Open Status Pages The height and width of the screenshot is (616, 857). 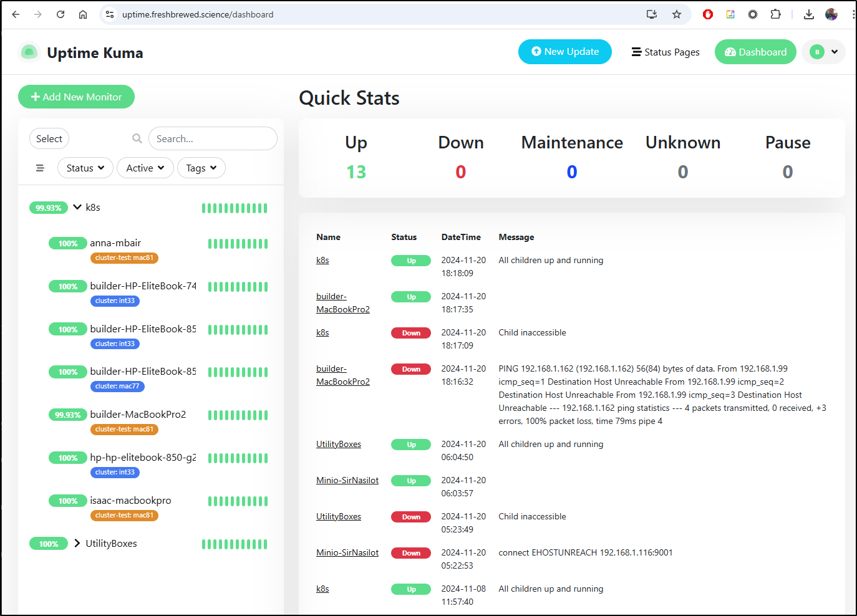click(666, 52)
